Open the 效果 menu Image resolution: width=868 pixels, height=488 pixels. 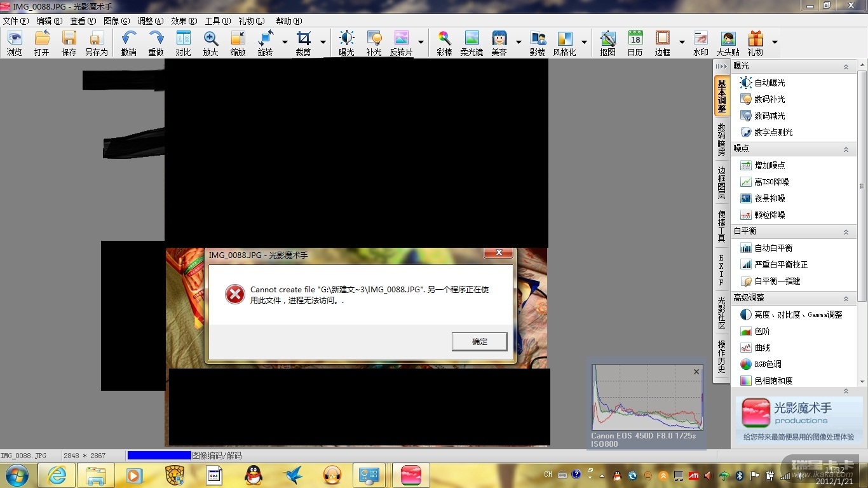[184, 21]
